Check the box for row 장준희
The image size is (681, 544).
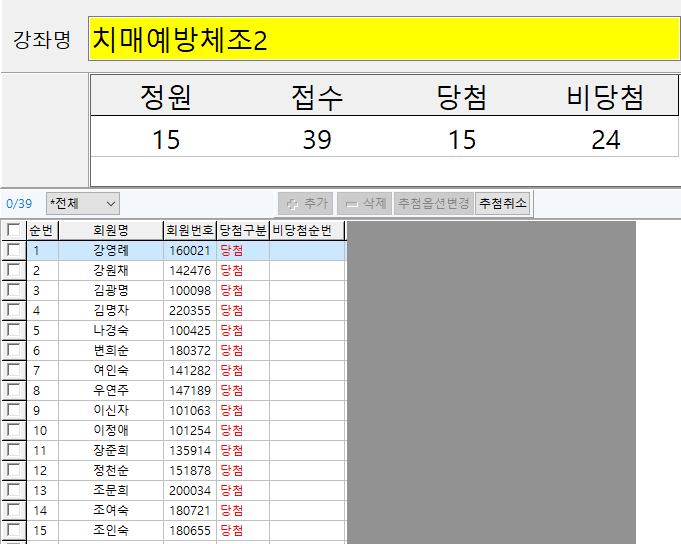[13, 450]
